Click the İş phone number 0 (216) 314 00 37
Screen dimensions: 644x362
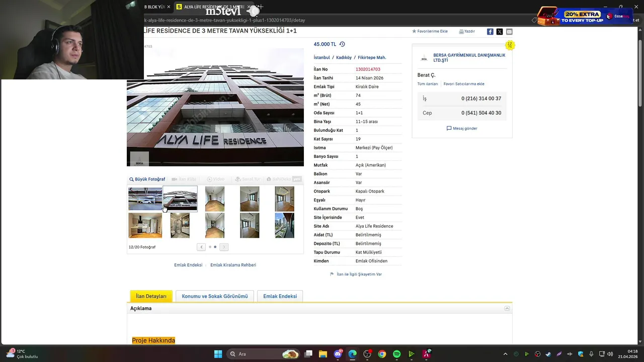(x=481, y=99)
